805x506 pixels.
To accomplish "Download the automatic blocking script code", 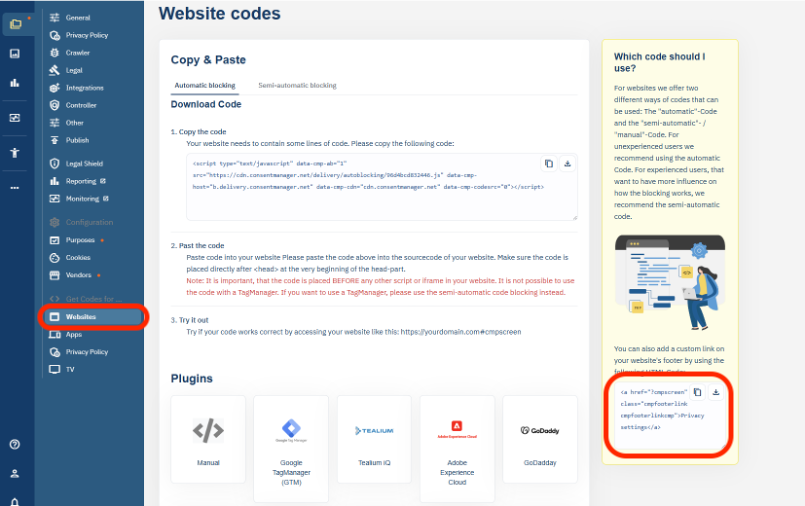I will [x=567, y=164].
